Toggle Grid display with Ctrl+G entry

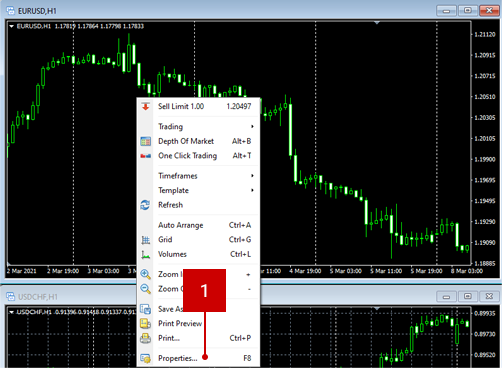point(199,240)
